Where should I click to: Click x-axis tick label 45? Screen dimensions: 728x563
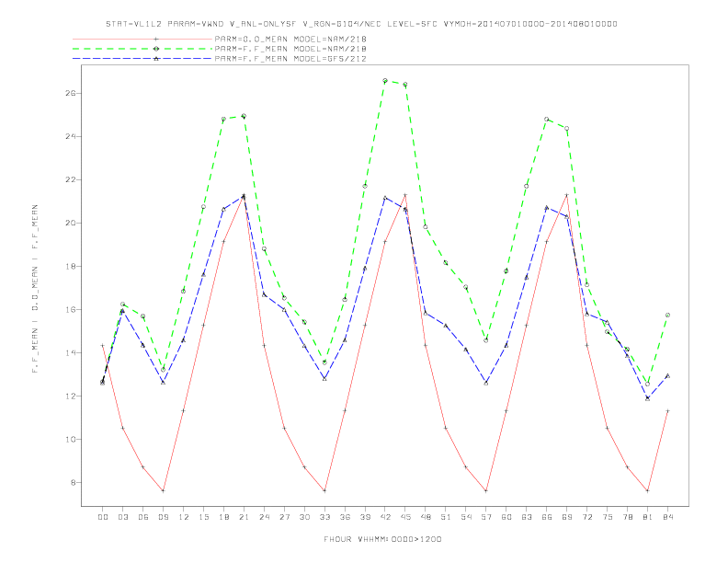coord(405,517)
